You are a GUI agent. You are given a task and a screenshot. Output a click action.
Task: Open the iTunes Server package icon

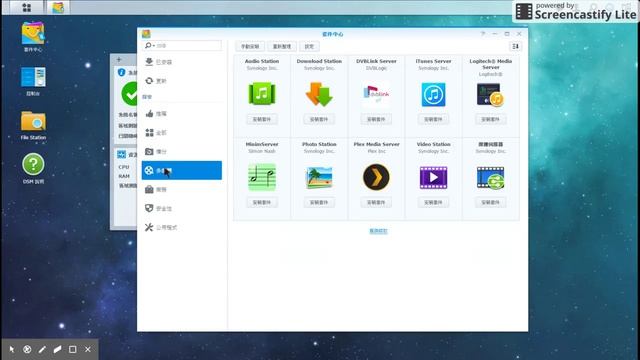(x=433, y=94)
